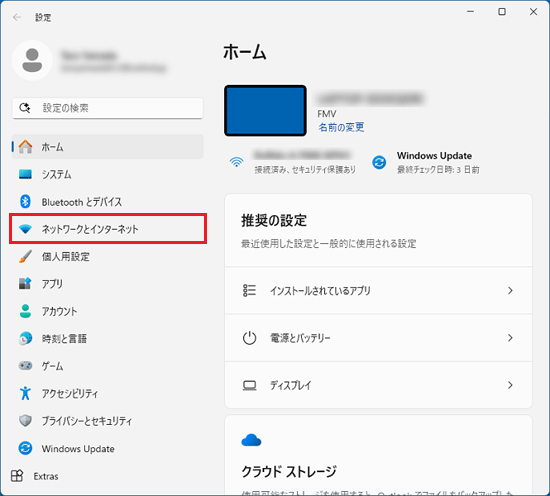Open 個人用設定 settings
Screen dimensions: 550x496
pos(108,256)
